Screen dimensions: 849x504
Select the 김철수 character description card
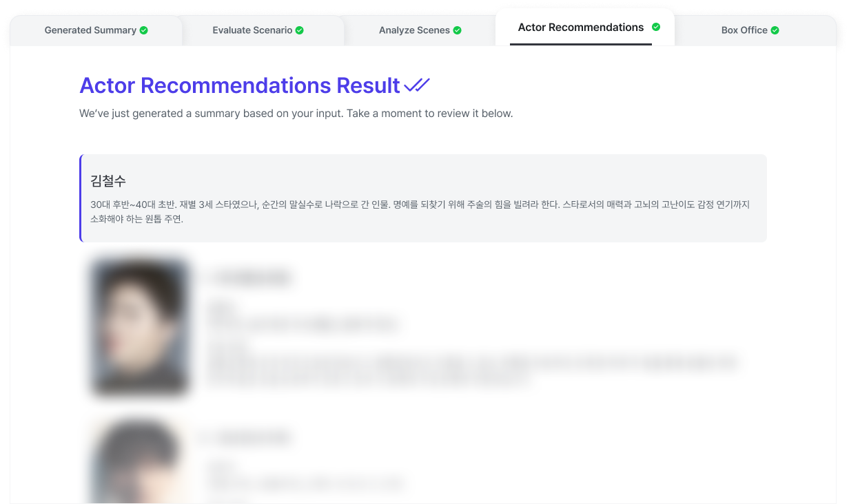click(x=423, y=198)
